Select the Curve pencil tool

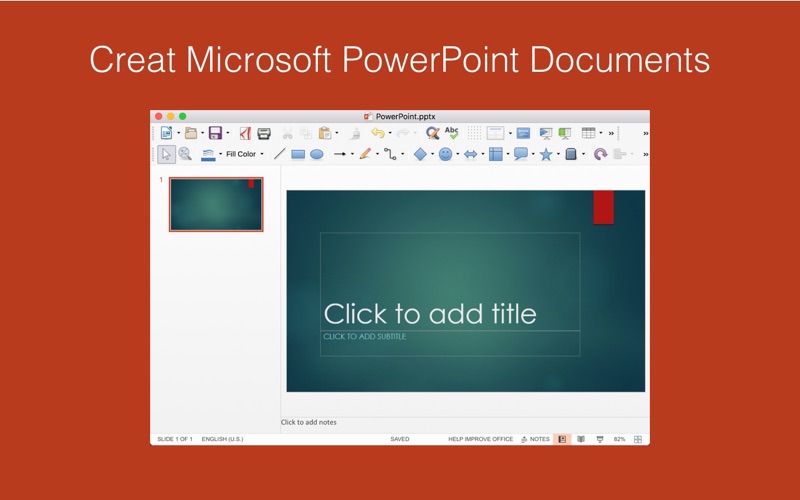pos(365,154)
